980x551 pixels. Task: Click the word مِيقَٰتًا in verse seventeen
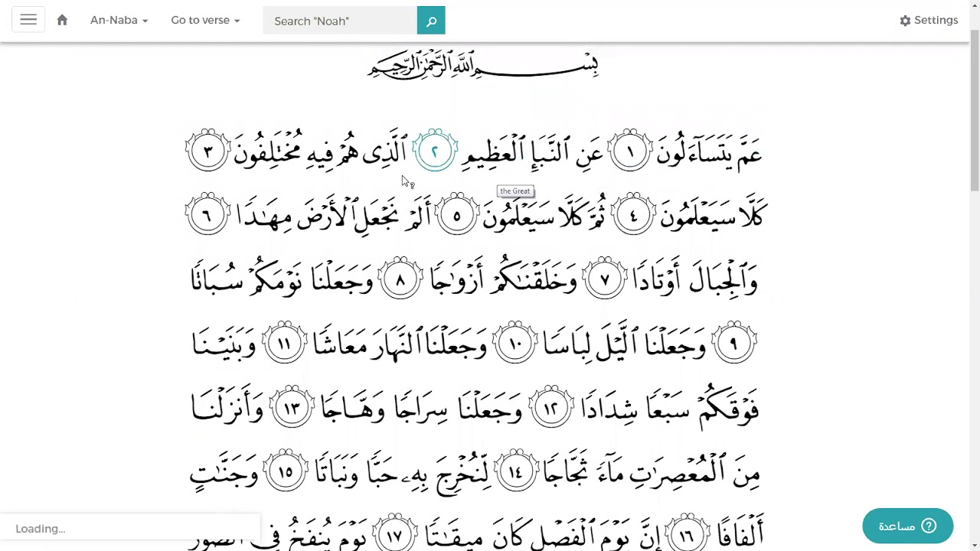(x=452, y=534)
